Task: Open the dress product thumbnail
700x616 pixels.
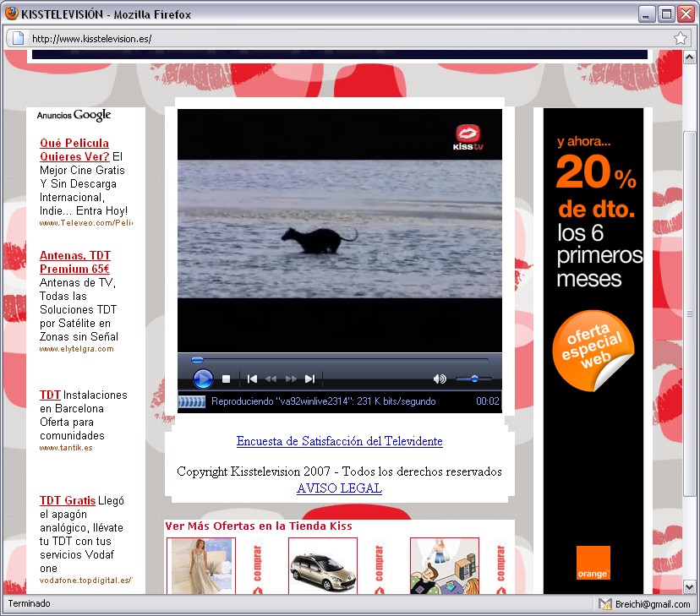Action: click(x=201, y=565)
